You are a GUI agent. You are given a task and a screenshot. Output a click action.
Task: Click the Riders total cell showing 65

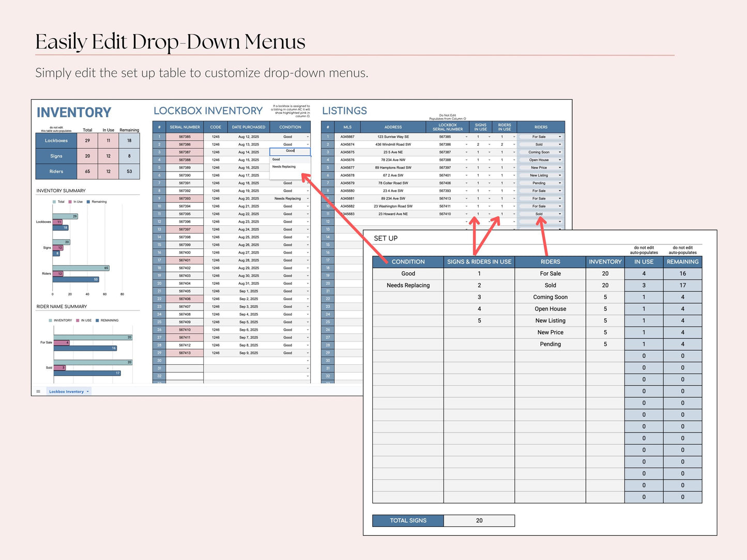87,172
